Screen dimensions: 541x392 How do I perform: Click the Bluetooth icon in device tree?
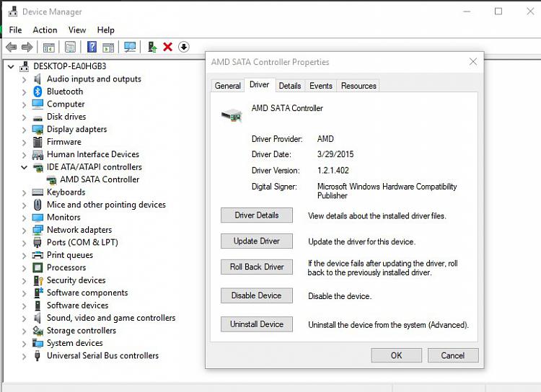[x=38, y=92]
